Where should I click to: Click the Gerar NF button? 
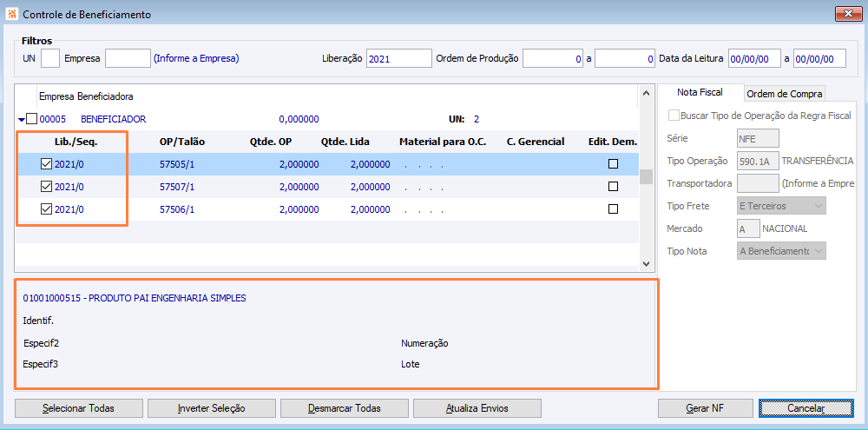(705, 408)
